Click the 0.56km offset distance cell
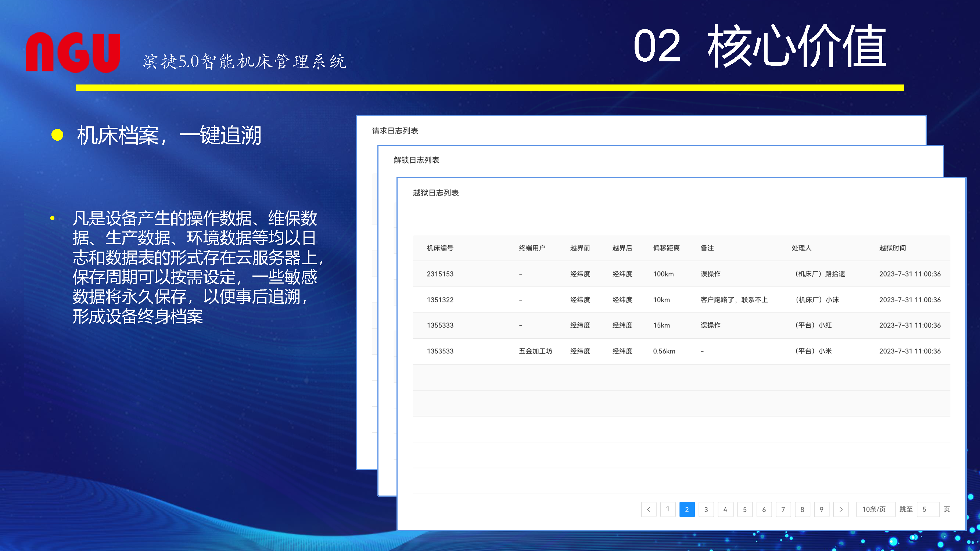980x551 pixels. [x=664, y=351]
